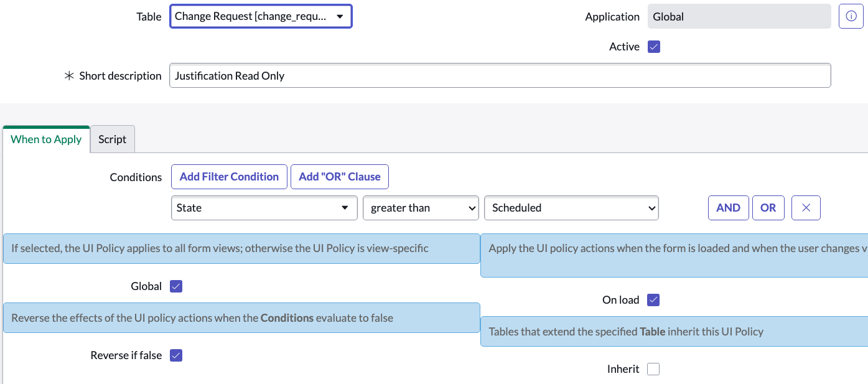Screen dimensions: 868x384
Task: Click the OR button on the condition row
Action: click(768, 207)
